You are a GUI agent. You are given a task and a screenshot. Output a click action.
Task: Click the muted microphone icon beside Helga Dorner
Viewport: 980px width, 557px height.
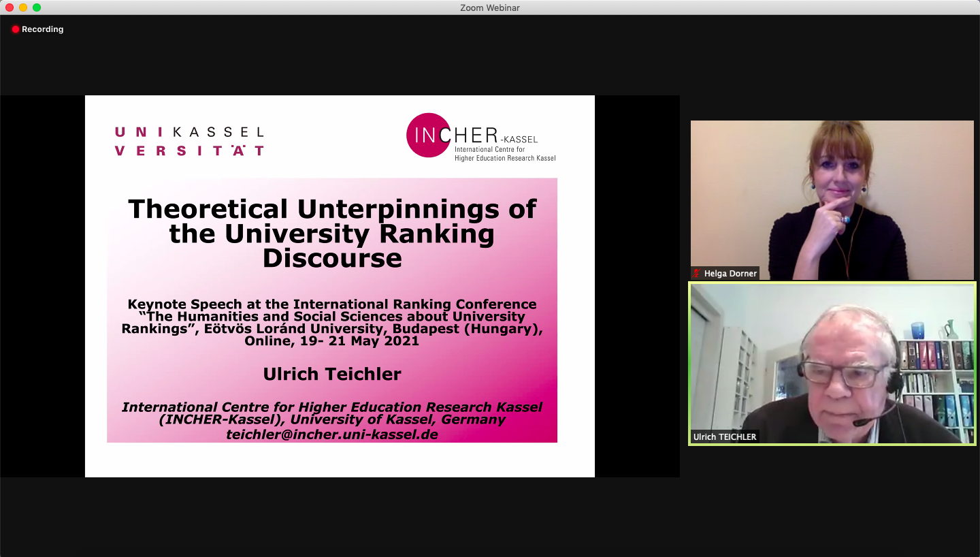point(697,273)
